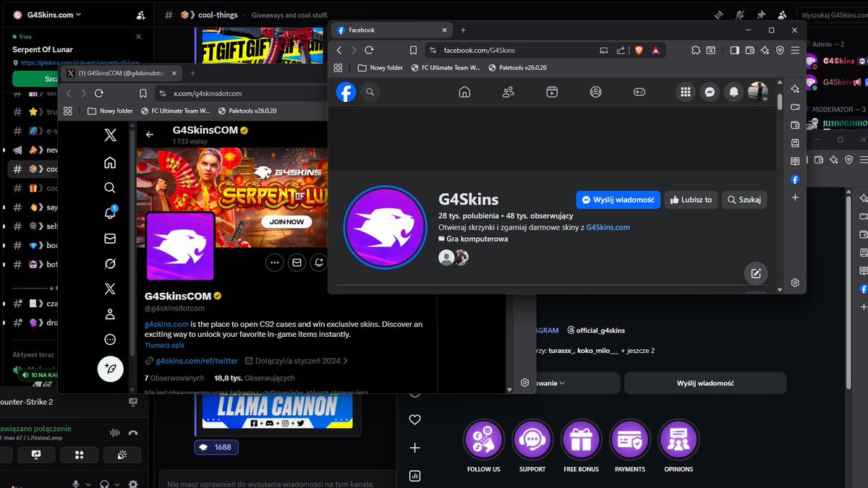Viewport: 868px width, 488px height.
Task: Click the Facebook search magnifier icon
Action: pyautogui.click(x=370, y=92)
